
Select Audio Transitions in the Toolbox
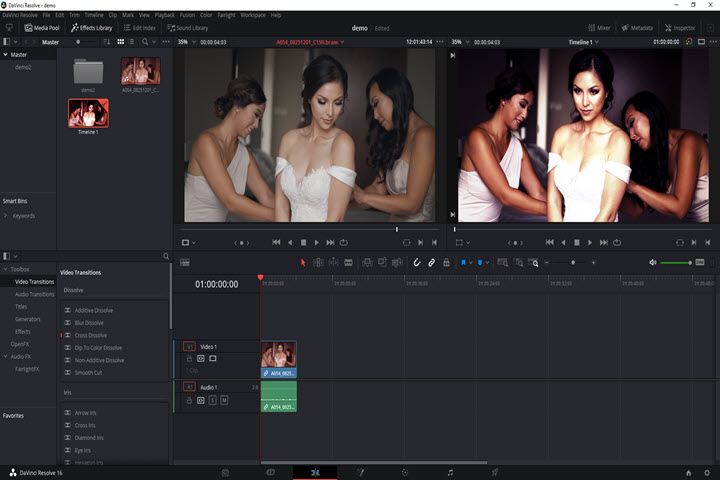pos(34,294)
